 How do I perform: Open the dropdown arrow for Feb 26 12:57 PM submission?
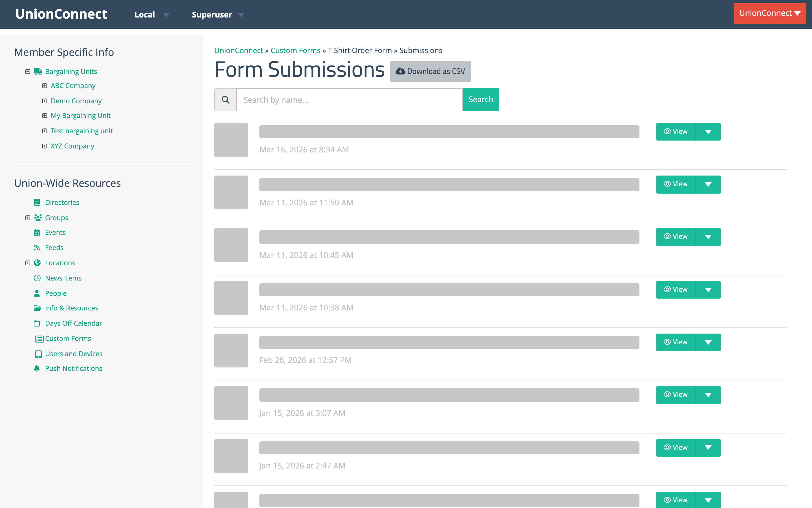[x=708, y=342]
